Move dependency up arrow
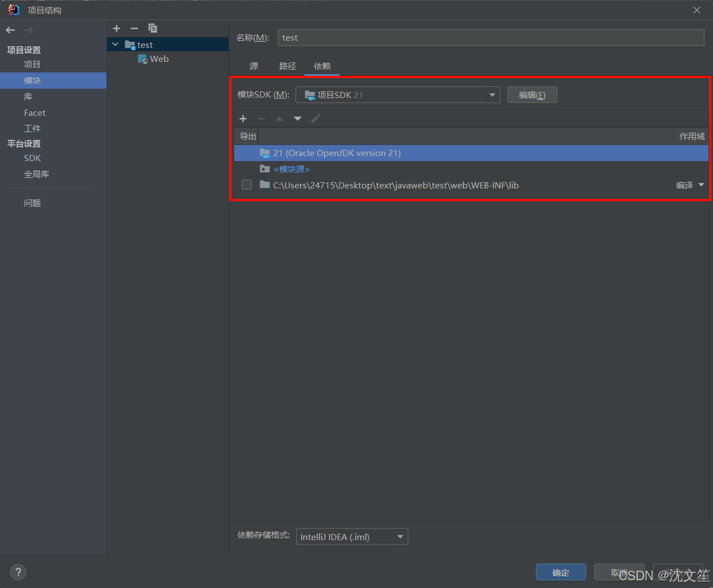This screenshot has height=588, width=713. point(279,119)
